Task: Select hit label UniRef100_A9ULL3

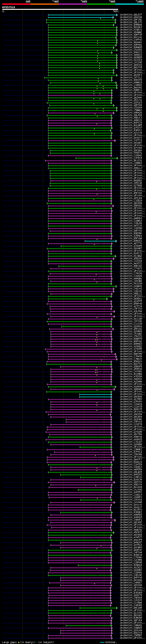Action: (131, 168)
